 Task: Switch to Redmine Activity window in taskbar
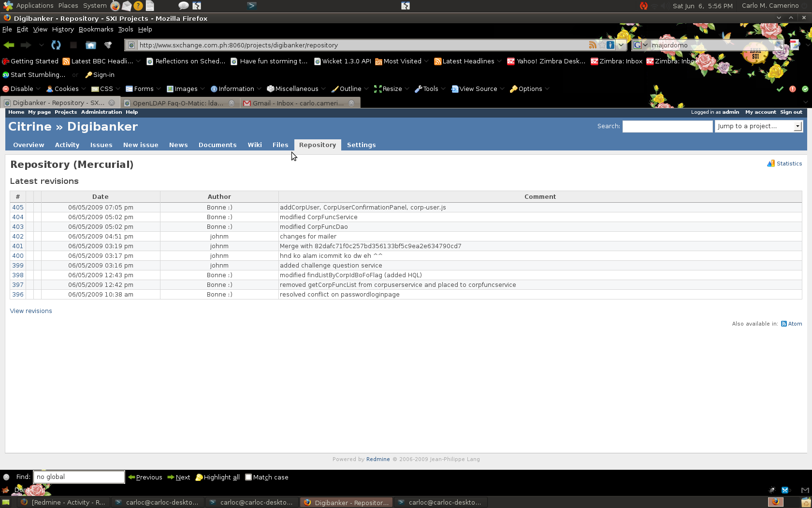click(x=62, y=503)
